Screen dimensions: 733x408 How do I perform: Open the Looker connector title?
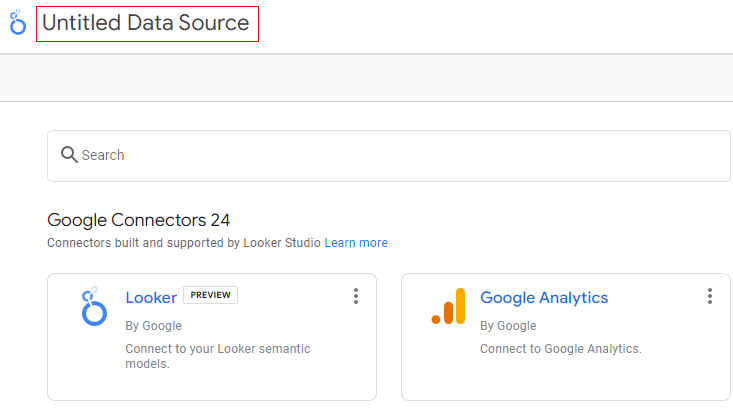[151, 298]
